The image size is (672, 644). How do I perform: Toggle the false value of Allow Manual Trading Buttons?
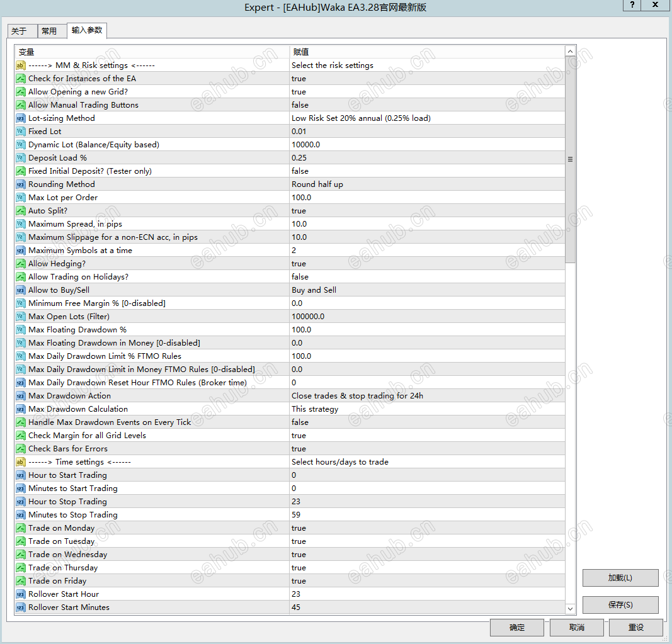(427, 105)
